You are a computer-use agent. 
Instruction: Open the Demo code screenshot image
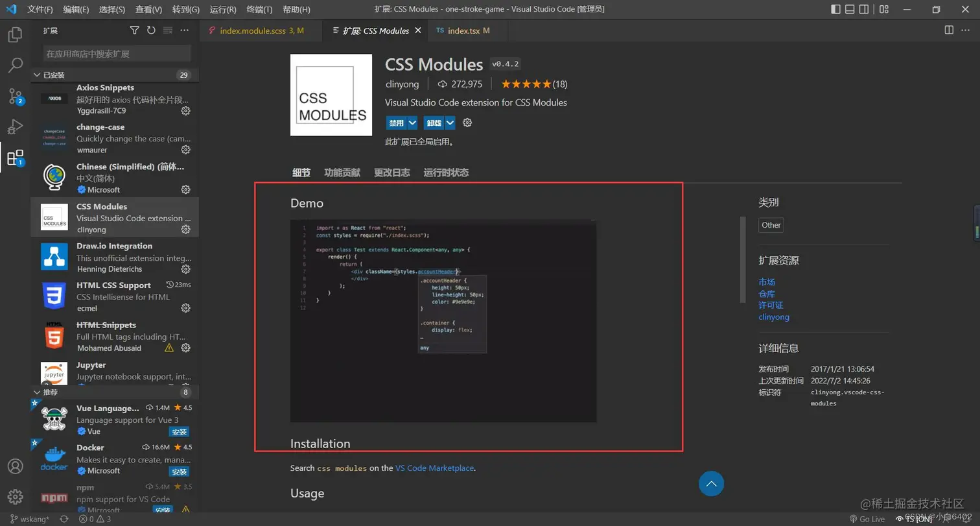pos(443,321)
